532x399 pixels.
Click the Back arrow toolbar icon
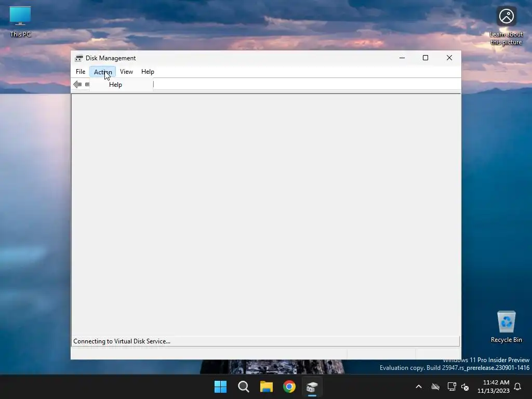tap(77, 85)
